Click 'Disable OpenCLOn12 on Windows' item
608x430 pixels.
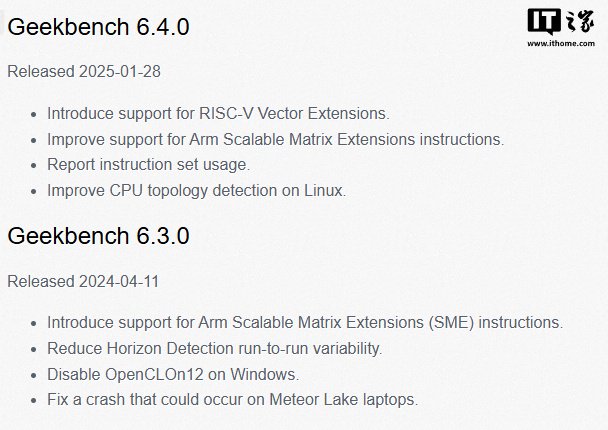pyautogui.click(x=173, y=374)
